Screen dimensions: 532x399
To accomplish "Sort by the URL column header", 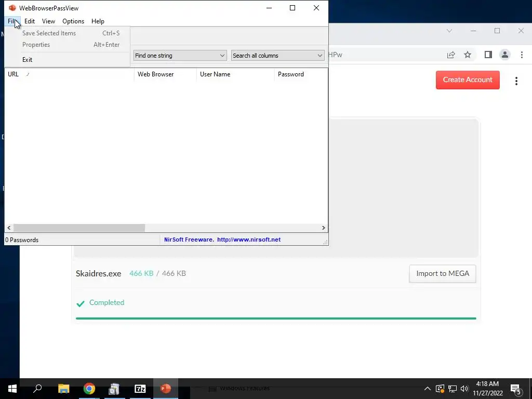I will 69,74.
